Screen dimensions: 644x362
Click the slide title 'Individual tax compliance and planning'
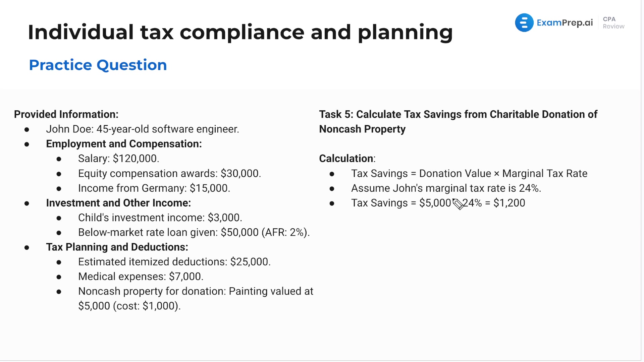240,33
